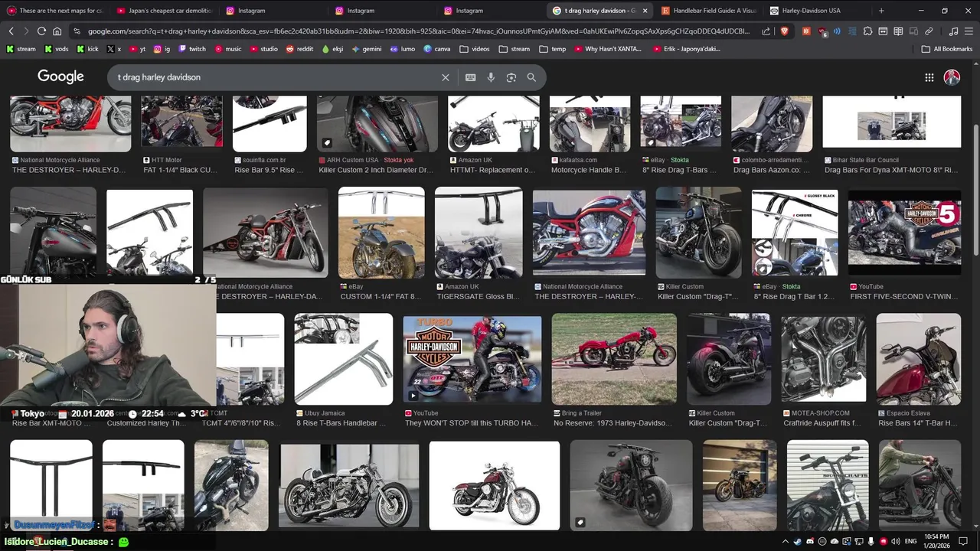This screenshot has height=551, width=980.
Task: Open Amazon UK TIGERSGATE Gloss thumbnail
Action: point(479,233)
